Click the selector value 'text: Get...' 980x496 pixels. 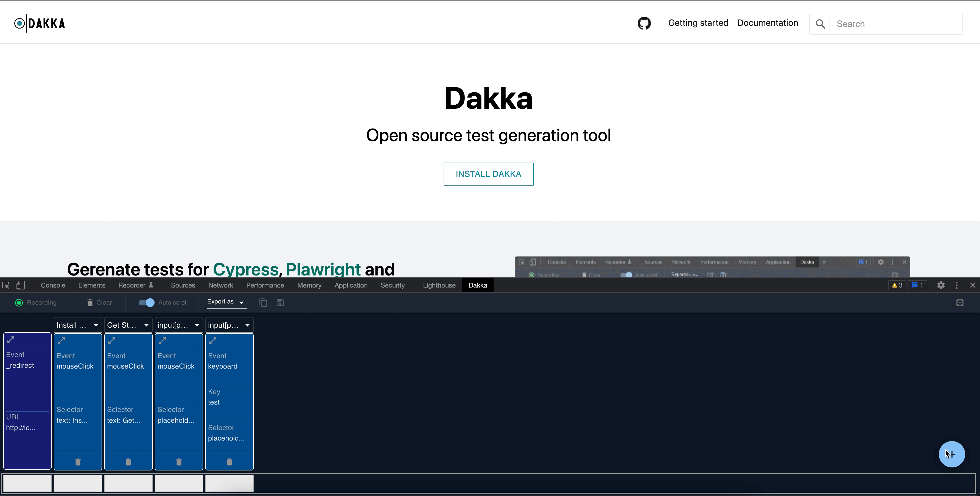tap(124, 420)
